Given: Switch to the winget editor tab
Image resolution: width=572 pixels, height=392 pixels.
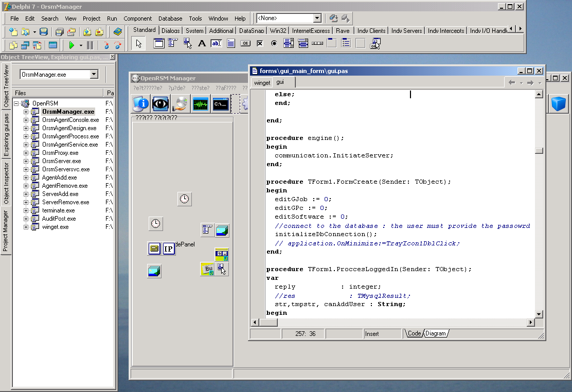Looking at the screenshot, I should pyautogui.click(x=262, y=83).
